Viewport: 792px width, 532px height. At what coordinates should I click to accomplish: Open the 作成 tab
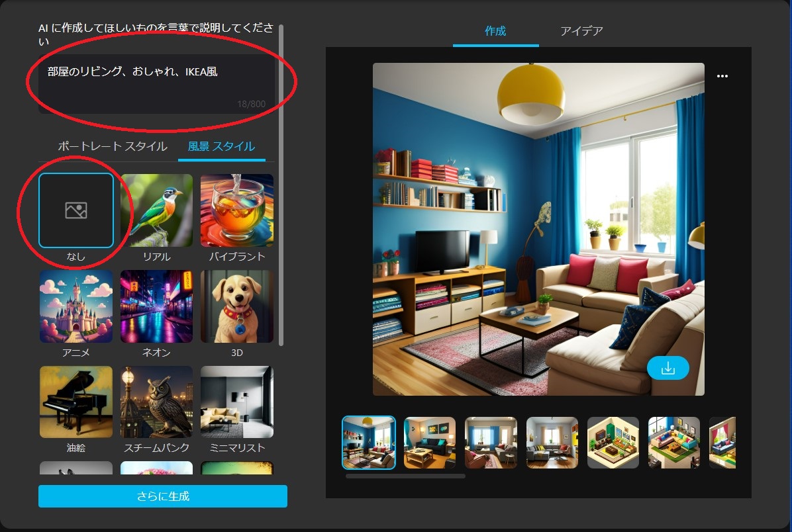[x=495, y=31]
